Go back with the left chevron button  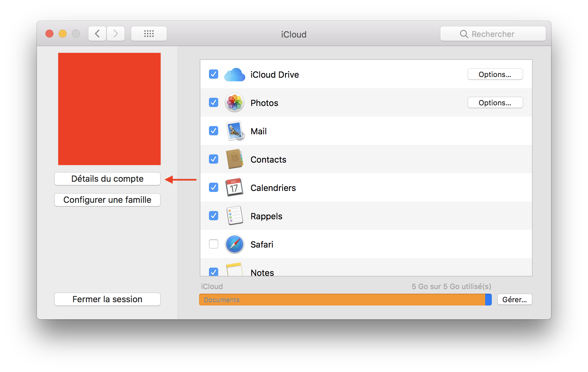tap(97, 34)
